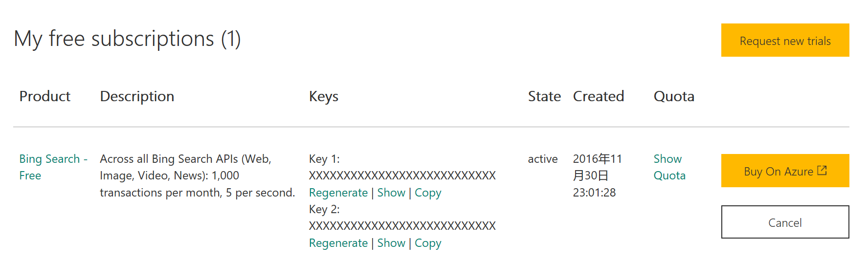Copy Key 1 to clipboard
Screen dimensions: 868x263
pos(428,193)
